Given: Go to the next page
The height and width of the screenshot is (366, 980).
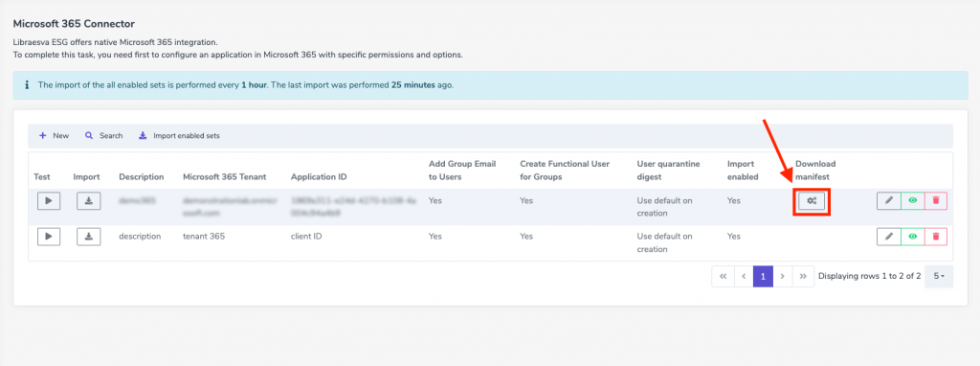Looking at the screenshot, I should [x=783, y=276].
